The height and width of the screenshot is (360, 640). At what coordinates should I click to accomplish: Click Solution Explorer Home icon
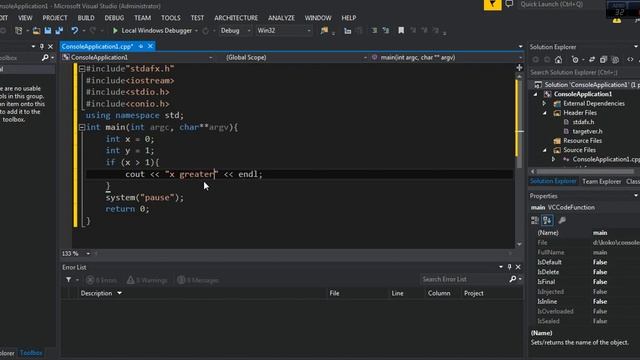click(558, 60)
